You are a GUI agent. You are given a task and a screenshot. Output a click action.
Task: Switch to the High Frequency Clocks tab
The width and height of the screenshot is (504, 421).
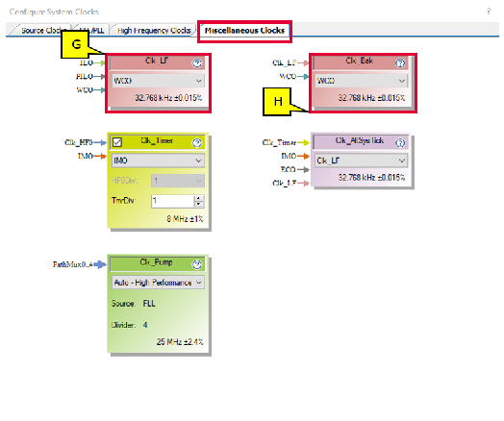[154, 31]
